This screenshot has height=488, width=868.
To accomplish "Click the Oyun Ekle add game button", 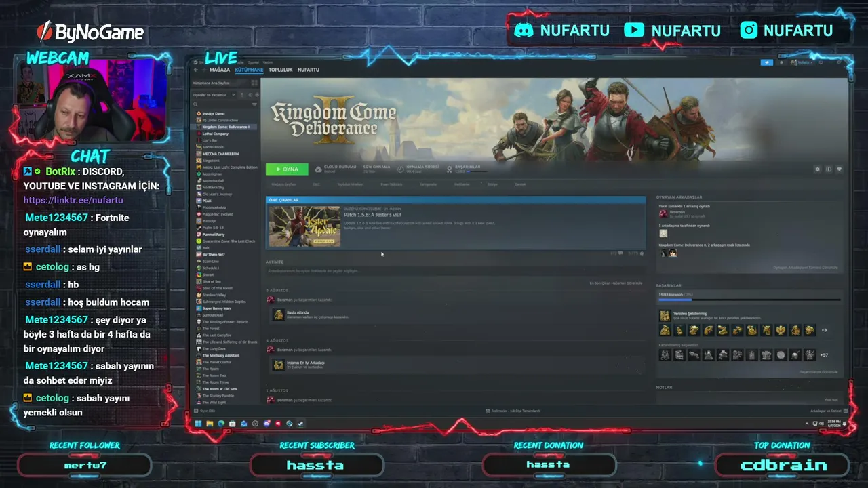I will (x=205, y=411).
